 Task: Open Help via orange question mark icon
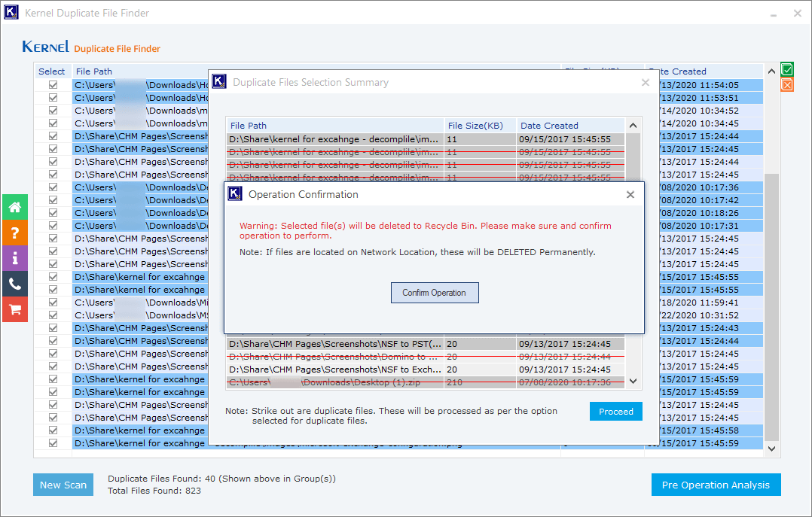[15, 233]
